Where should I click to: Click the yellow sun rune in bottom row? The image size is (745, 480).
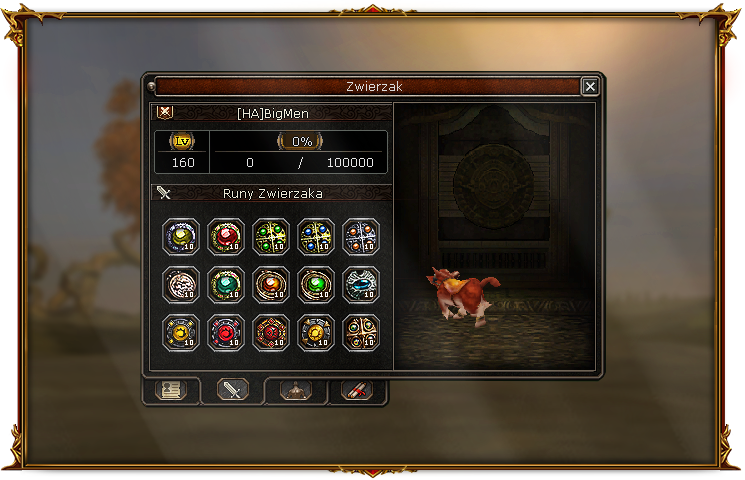pos(181,333)
